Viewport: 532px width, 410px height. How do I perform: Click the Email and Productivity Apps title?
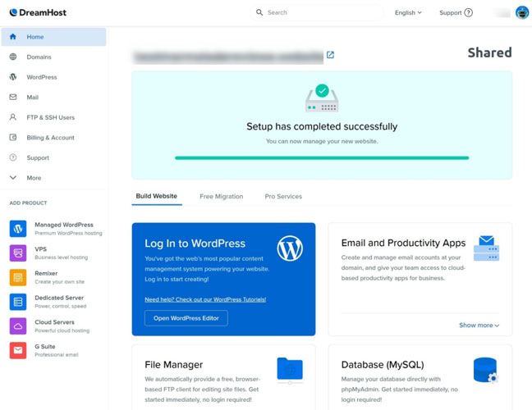click(x=403, y=243)
